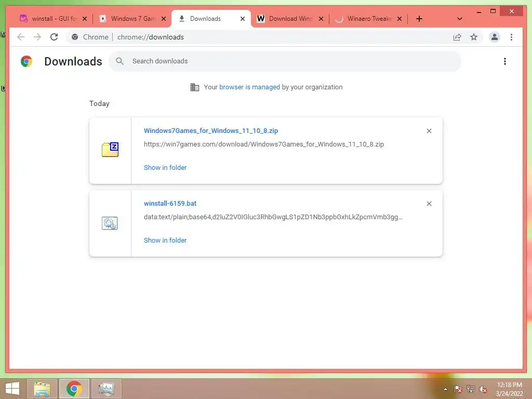Click the Action Center flag tray icon
Screen dimensions: 532x399
tap(458, 389)
